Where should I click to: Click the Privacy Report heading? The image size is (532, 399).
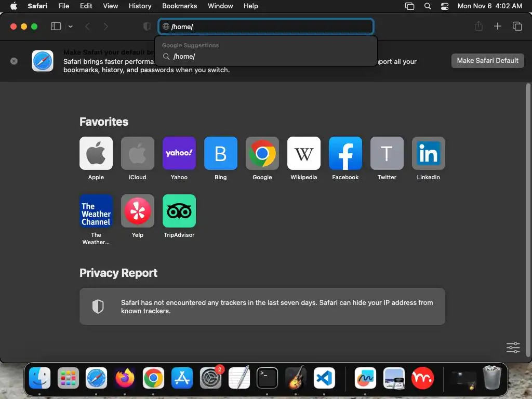pos(118,273)
